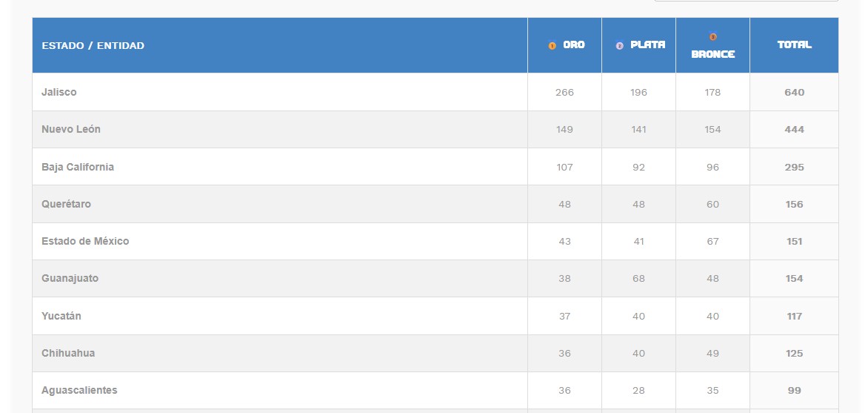Click Nuevo León gold count 149
Screen dimensions: 868x413
click(564, 130)
